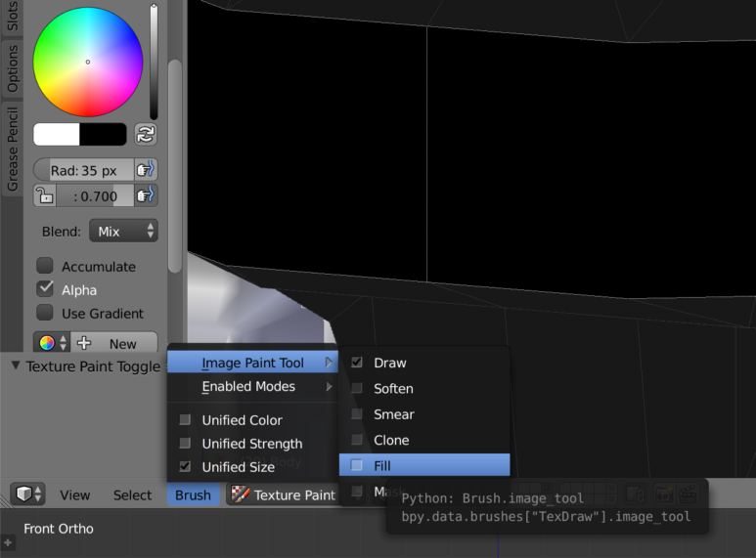Open the Blend mode Mix dropdown

tap(123, 232)
